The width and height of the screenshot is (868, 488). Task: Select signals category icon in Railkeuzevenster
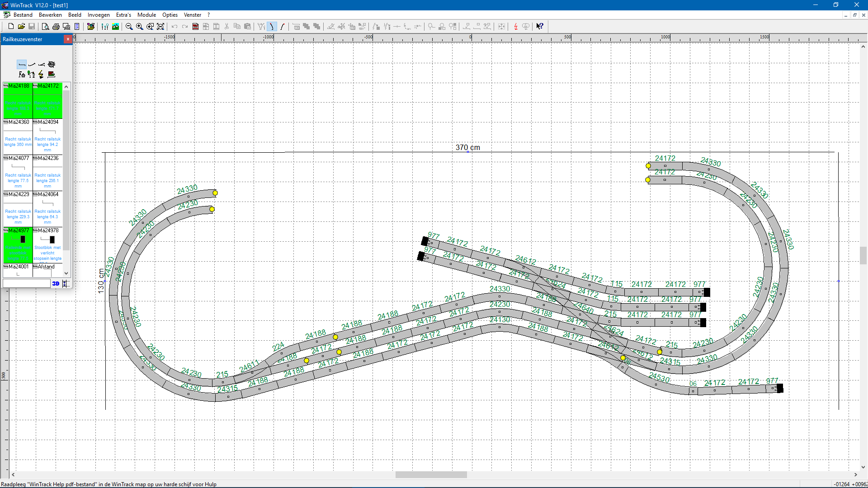tap(32, 74)
